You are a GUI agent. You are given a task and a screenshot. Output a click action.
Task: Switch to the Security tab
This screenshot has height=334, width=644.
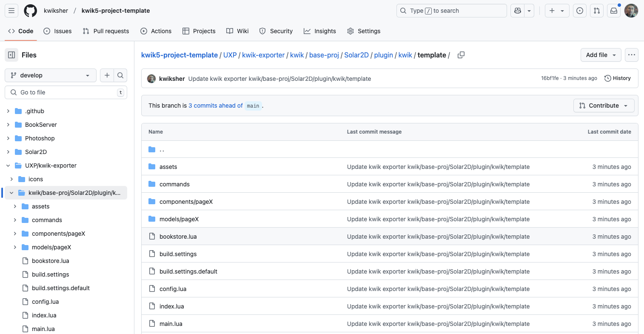point(276,31)
